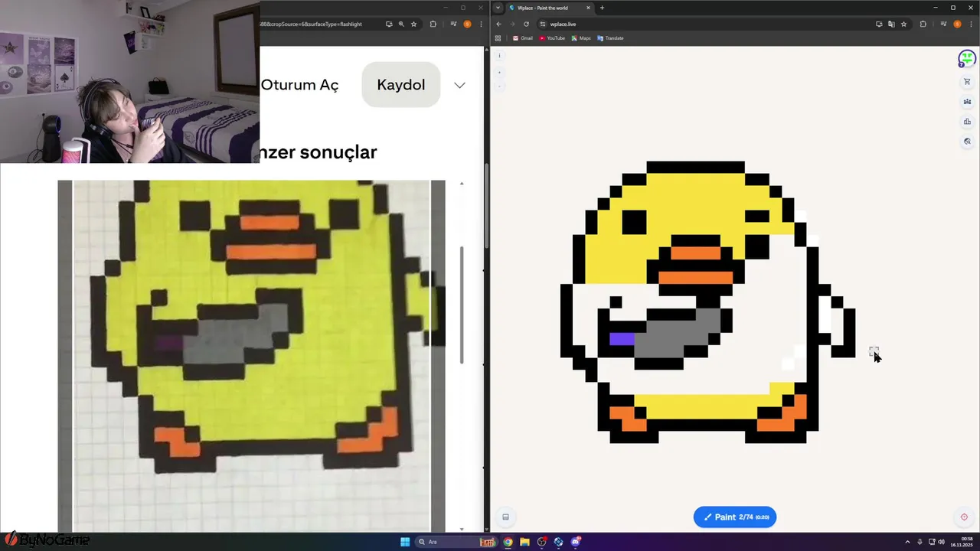The image size is (980, 551).
Task: Click the locate-me target icon in Wplace
Action: 964,517
